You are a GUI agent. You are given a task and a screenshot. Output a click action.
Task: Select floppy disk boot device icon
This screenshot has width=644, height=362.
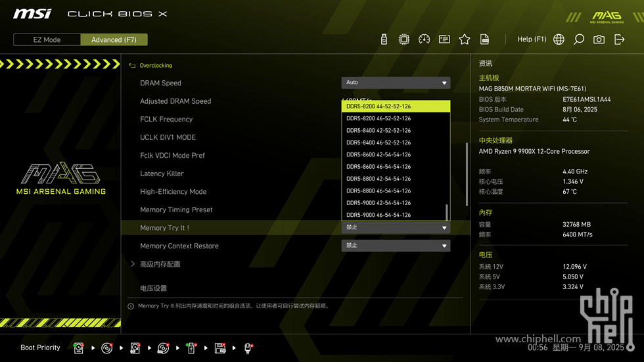coord(219,348)
